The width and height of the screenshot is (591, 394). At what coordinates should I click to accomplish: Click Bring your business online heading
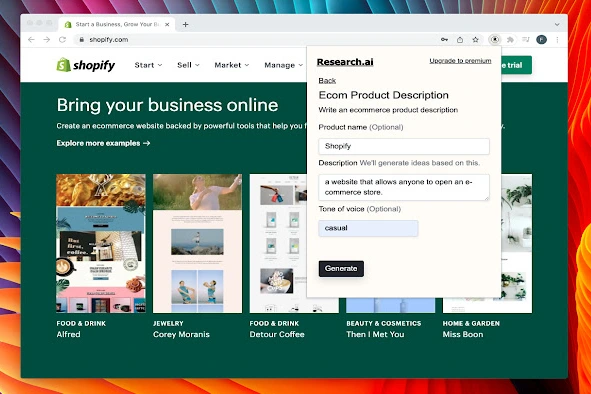(167, 105)
